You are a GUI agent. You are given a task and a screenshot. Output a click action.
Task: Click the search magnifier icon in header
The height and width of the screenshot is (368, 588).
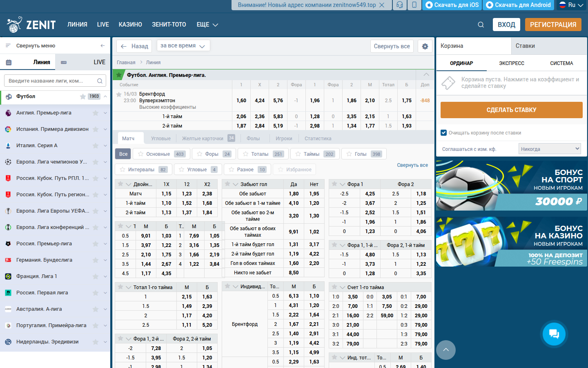(x=481, y=25)
